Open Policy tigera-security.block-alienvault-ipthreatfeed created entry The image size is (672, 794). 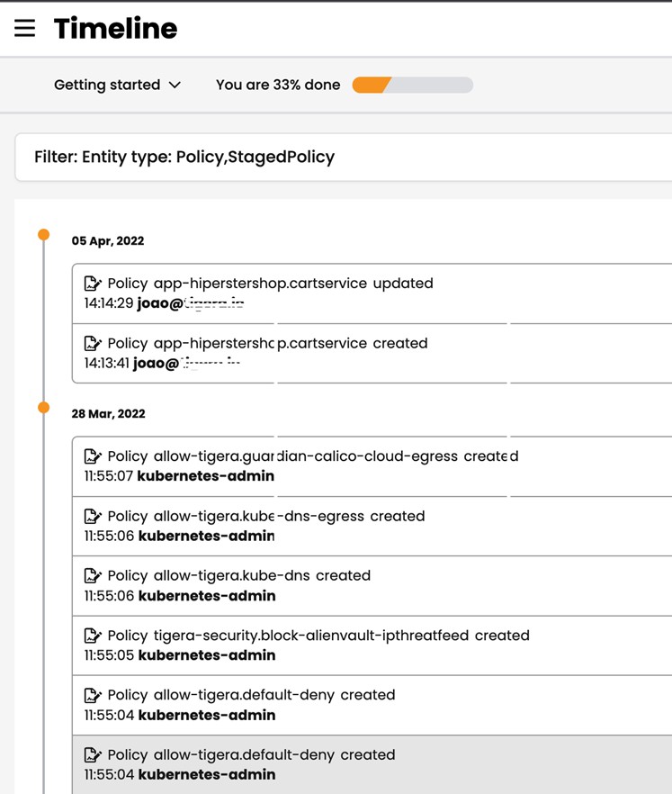[372, 645]
